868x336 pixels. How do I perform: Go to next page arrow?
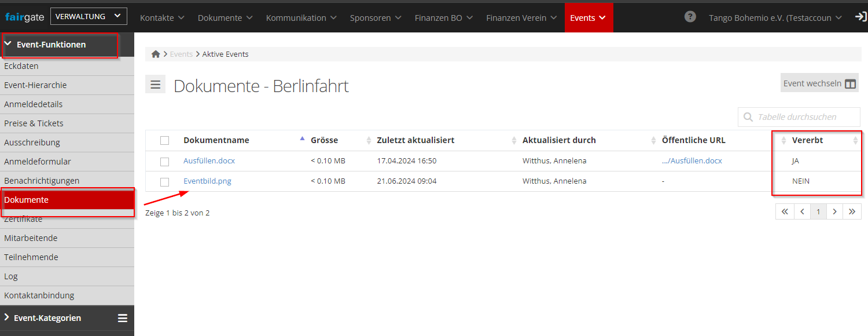(x=834, y=211)
